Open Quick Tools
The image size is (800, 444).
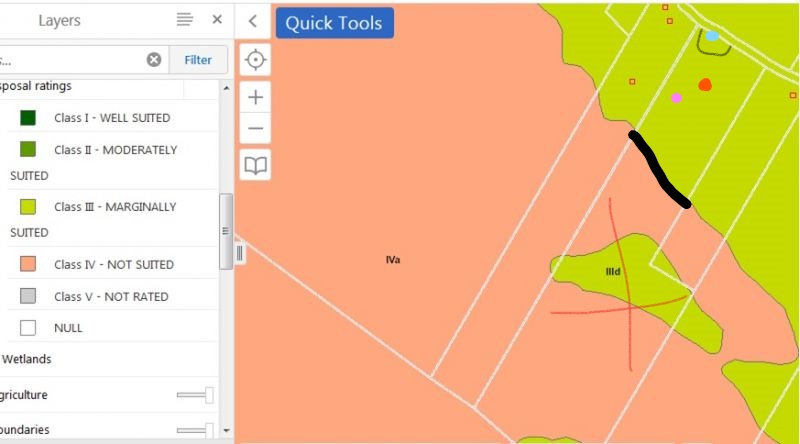[x=335, y=23]
